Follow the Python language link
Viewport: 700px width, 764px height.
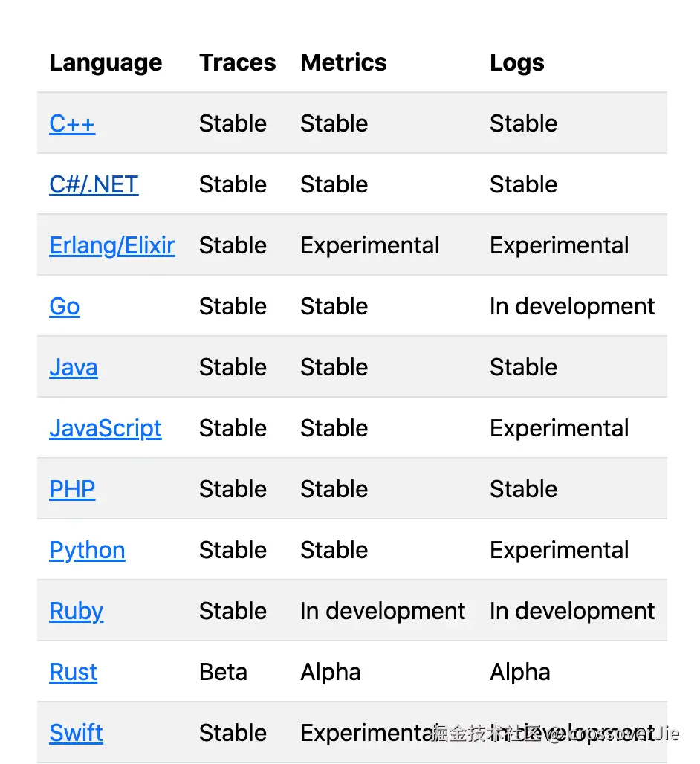coord(87,550)
